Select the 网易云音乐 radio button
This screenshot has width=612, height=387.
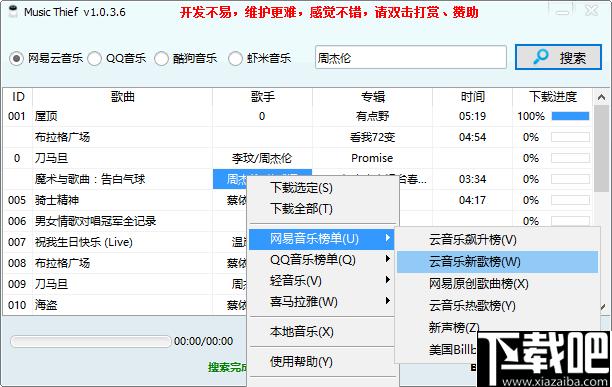point(16,59)
